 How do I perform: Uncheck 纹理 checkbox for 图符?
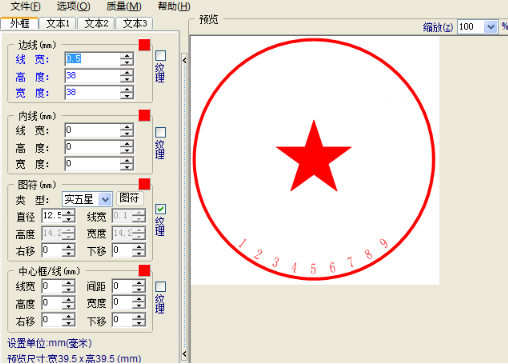[160, 209]
